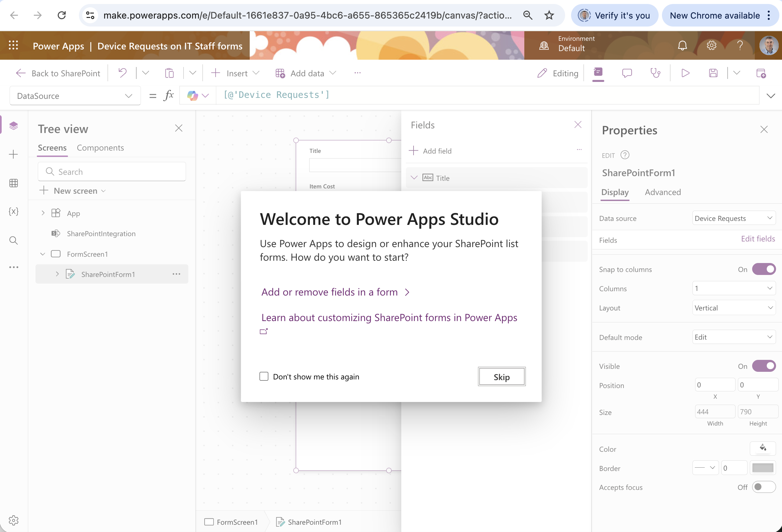The height and width of the screenshot is (532, 782).
Task: Click the undo icon in toolbar
Action: 122,73
